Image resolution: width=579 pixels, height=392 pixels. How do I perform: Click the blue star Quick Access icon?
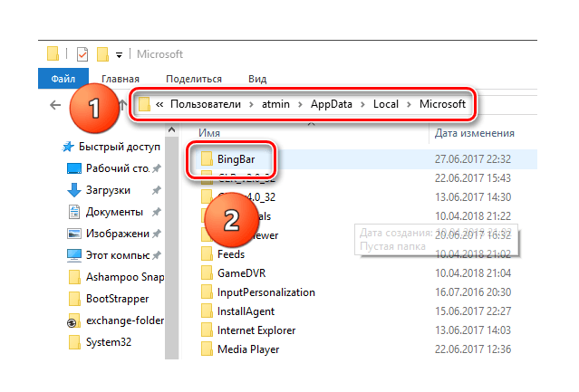pos(68,148)
